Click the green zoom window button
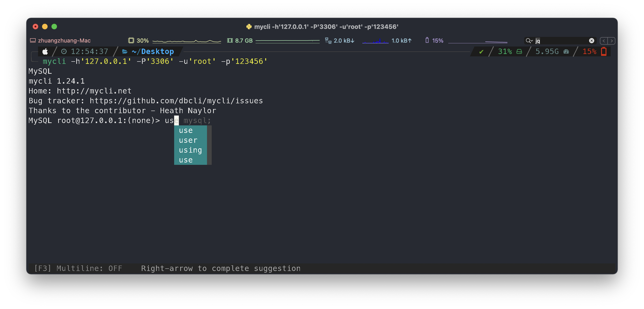 (x=54, y=27)
